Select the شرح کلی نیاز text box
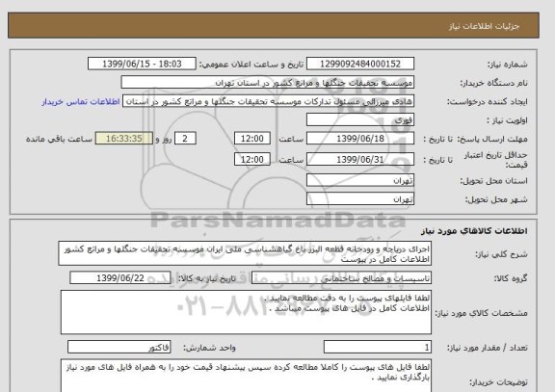The width and height of the screenshot is (555, 392). click(245, 253)
